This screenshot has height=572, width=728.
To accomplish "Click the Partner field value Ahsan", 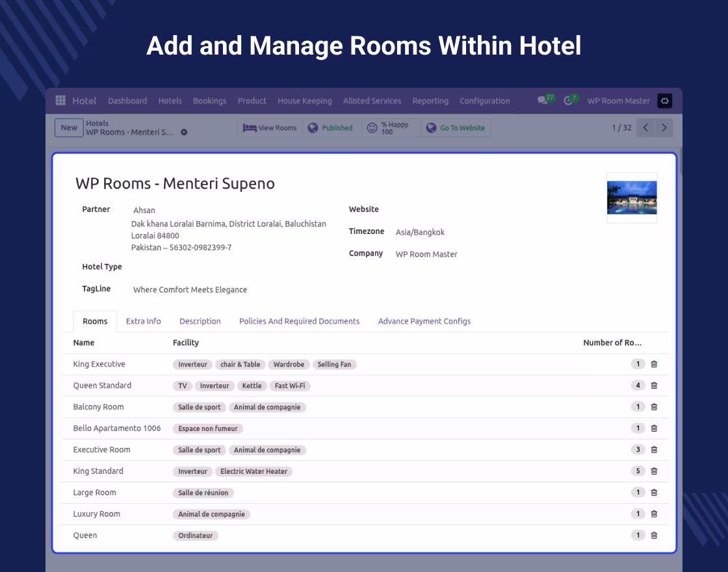I will pyautogui.click(x=144, y=211).
